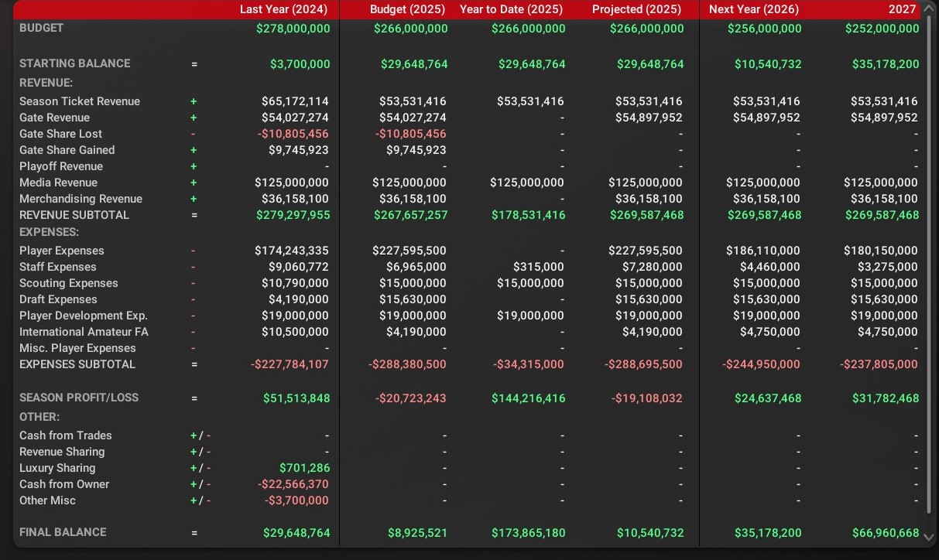The image size is (939, 560).
Task: Click the Year to Date (2025) header
Action: point(511,10)
